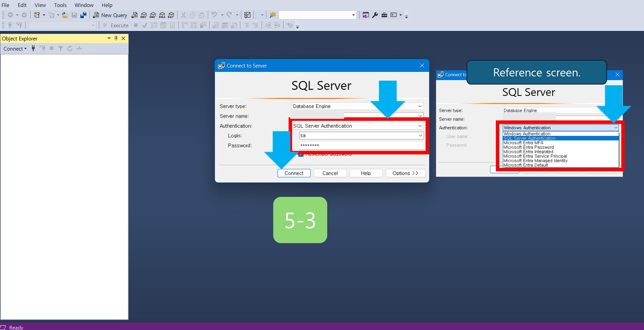644x330 pixels.
Task: Open the File menu
Action: (5, 5)
